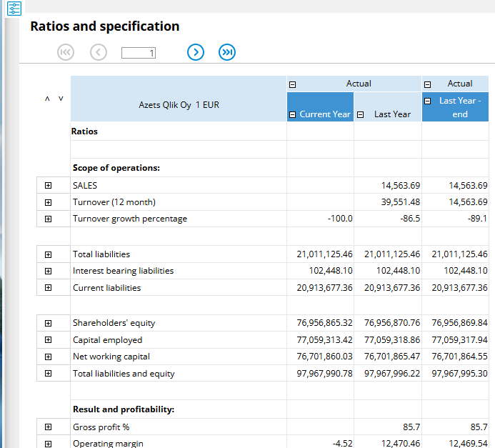Collapse the Last Year column
Image resolution: width=495 pixels, height=448 pixels.
(x=361, y=114)
